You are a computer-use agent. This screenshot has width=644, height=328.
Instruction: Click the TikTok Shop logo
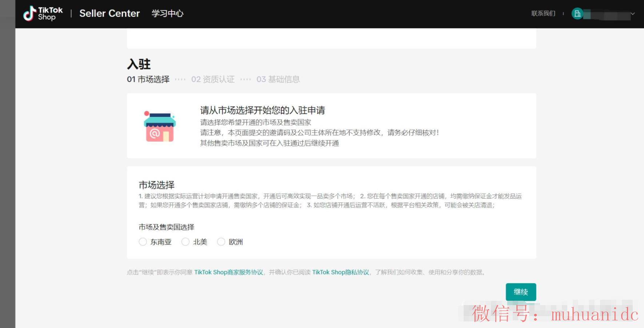43,14
